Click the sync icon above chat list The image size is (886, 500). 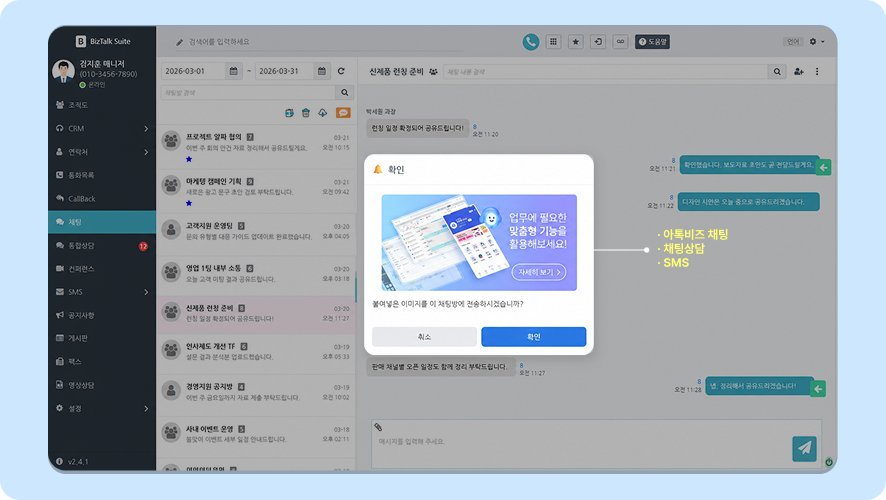(x=289, y=113)
